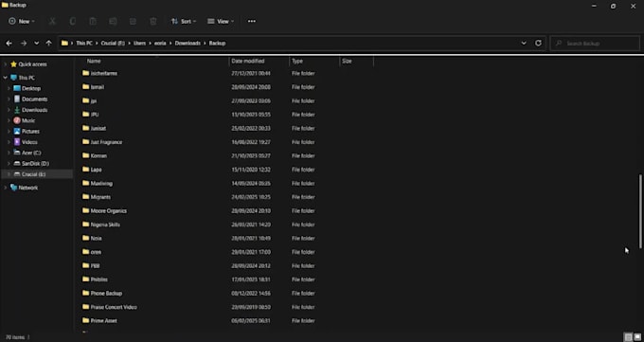The height and width of the screenshot is (342, 644).
Task: Select the Prime Asset folder icon
Action: tap(85, 320)
